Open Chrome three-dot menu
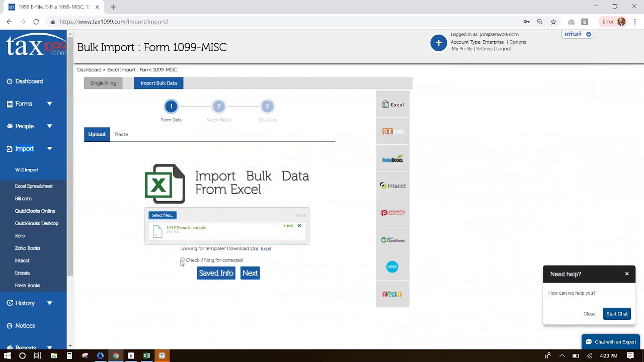 tap(635, 22)
